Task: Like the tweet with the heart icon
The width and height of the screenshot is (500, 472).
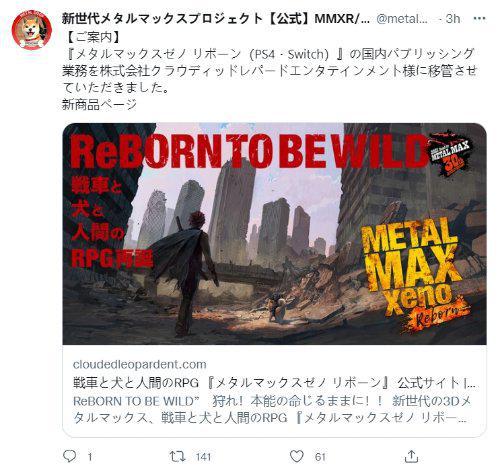Action: tap(297, 456)
